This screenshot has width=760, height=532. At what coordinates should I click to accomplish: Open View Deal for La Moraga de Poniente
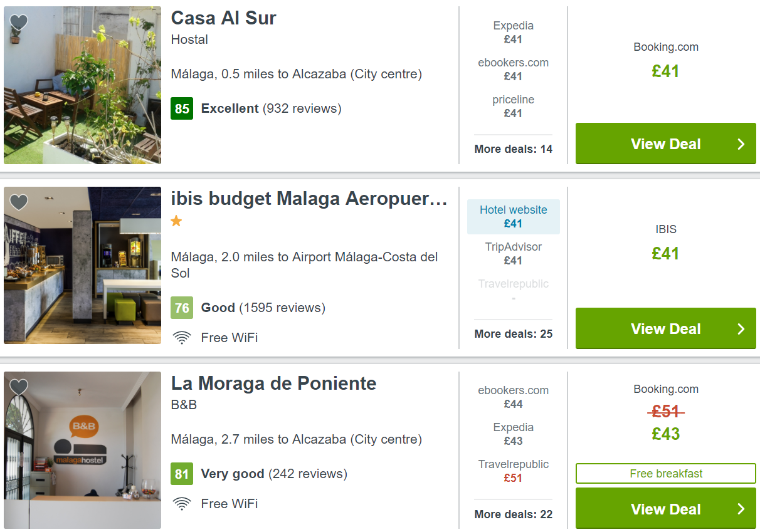(x=665, y=509)
